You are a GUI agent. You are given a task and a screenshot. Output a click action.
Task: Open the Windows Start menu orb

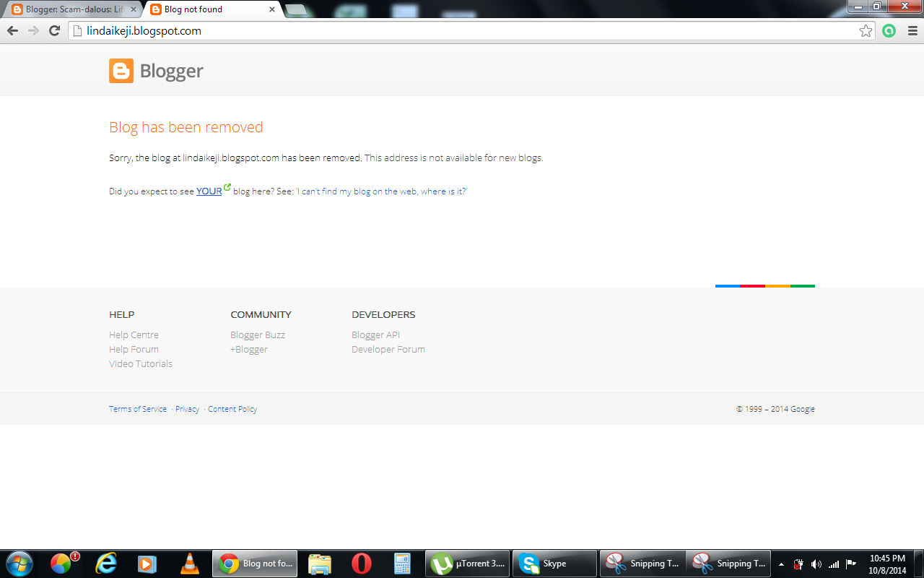pyautogui.click(x=19, y=563)
